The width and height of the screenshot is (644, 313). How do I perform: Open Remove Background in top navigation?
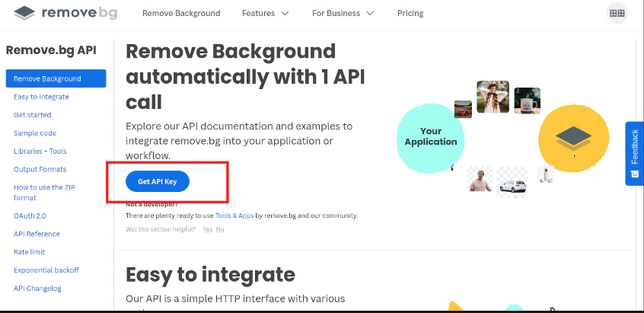click(181, 13)
